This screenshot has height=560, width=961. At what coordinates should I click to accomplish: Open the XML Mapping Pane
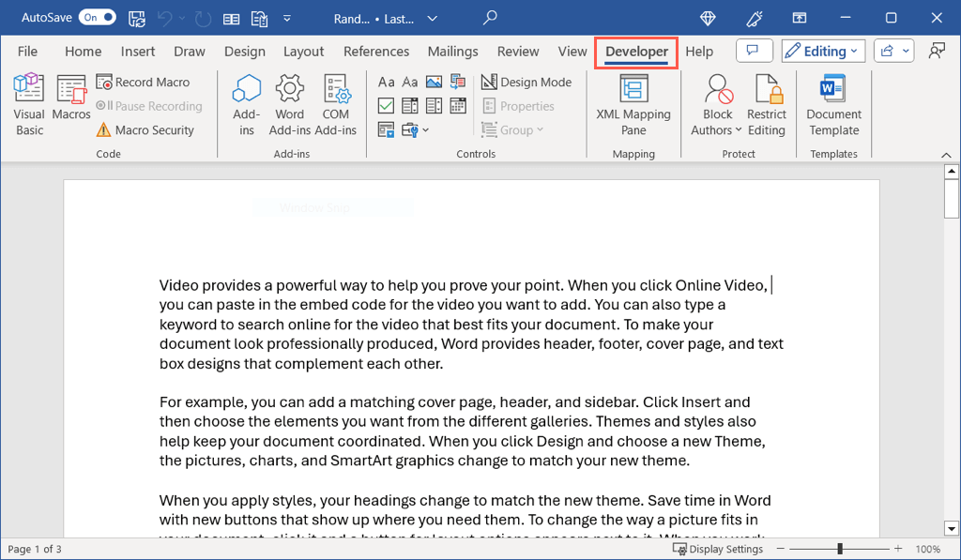(633, 105)
